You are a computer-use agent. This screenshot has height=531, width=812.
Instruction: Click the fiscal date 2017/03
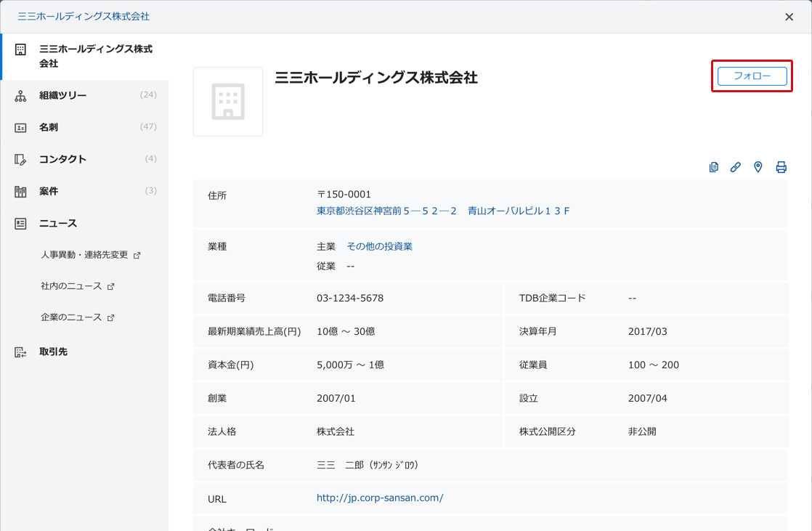(x=648, y=331)
